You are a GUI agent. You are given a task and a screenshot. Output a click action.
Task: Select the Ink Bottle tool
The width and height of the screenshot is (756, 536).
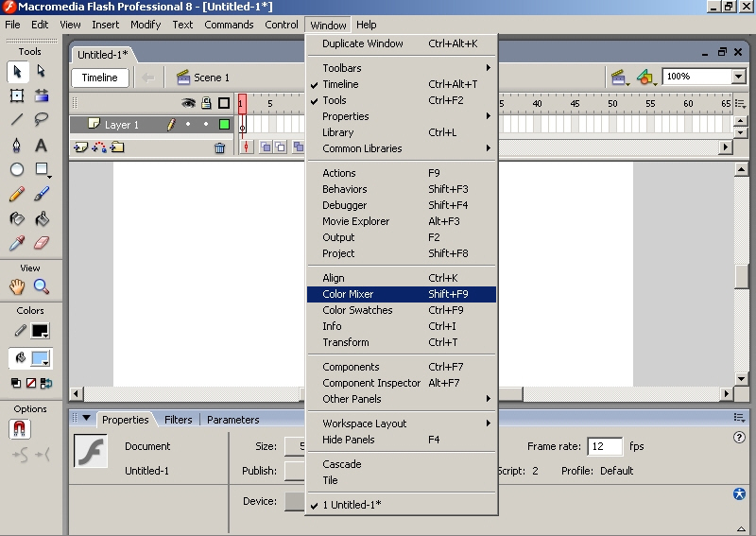(x=17, y=218)
